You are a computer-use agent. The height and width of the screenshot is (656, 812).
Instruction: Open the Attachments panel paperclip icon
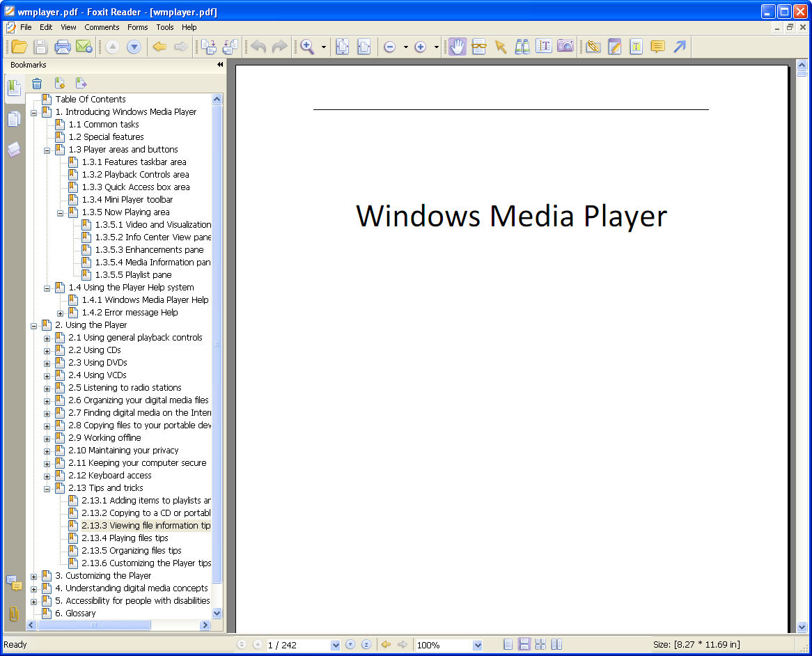(13, 614)
